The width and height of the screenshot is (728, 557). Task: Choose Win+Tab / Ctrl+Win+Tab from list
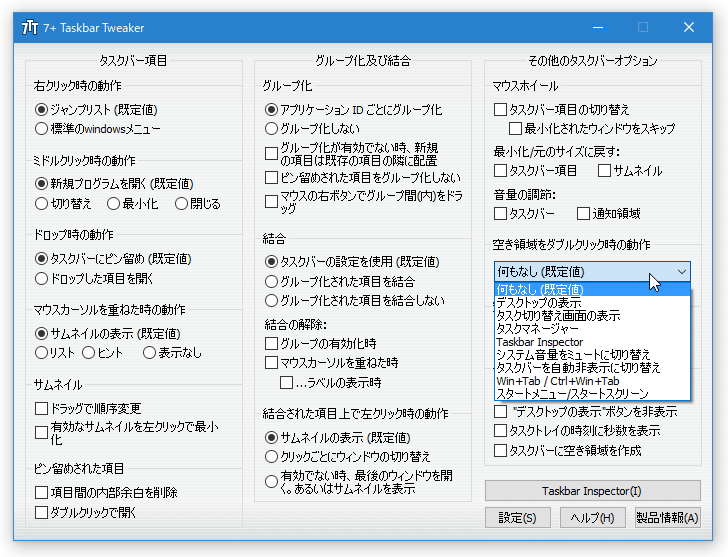coord(593,381)
